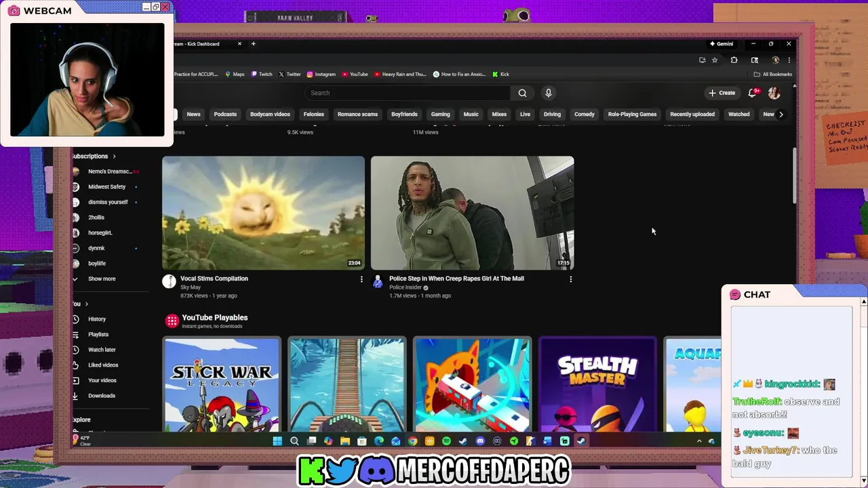Click the YouTube search input field
This screenshot has width=868, height=488.
pos(407,93)
